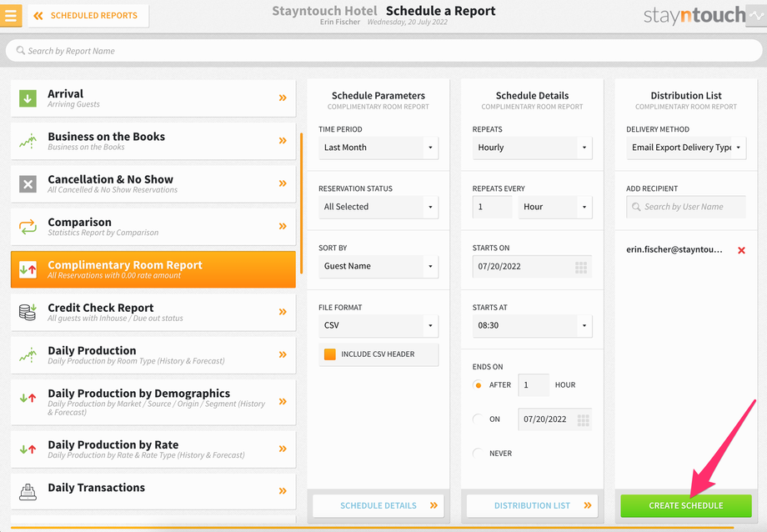Open the Comparison report chevron
The image size is (767, 532).
(x=283, y=226)
